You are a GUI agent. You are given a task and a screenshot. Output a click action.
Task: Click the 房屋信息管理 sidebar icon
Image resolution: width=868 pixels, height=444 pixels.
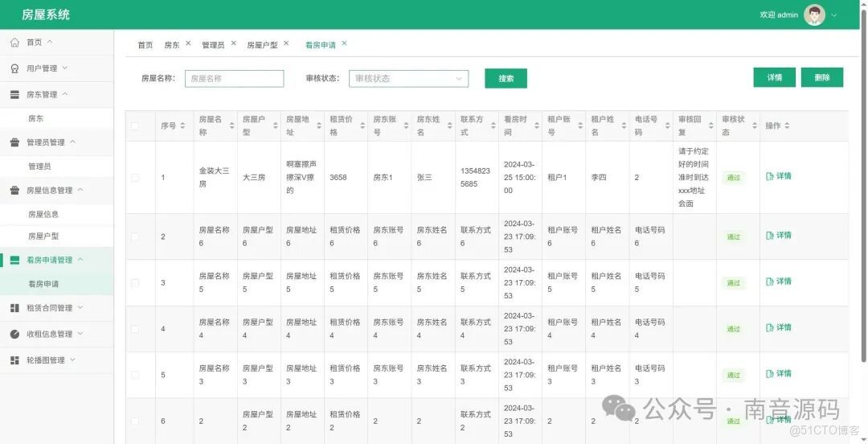coord(15,190)
